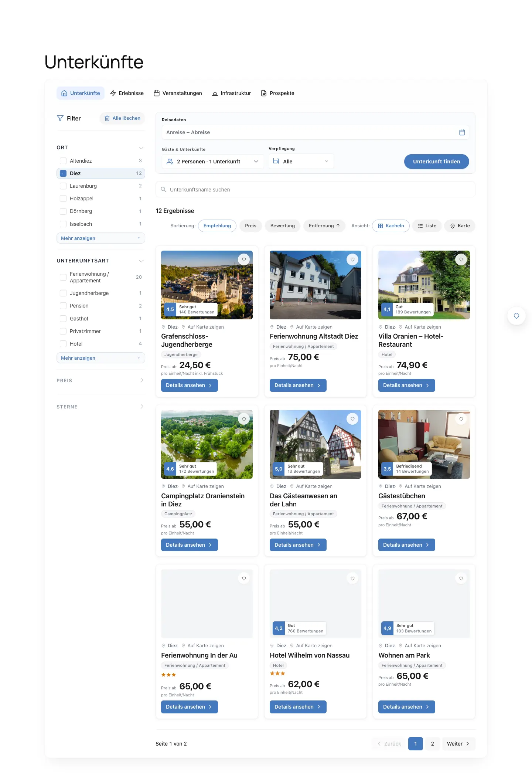
Task: Click the calendar icon in Reisedaten field
Action: (462, 132)
